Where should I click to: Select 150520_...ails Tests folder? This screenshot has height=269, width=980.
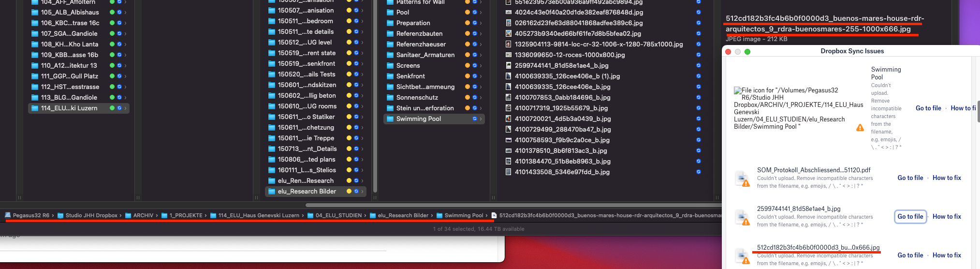point(315,74)
